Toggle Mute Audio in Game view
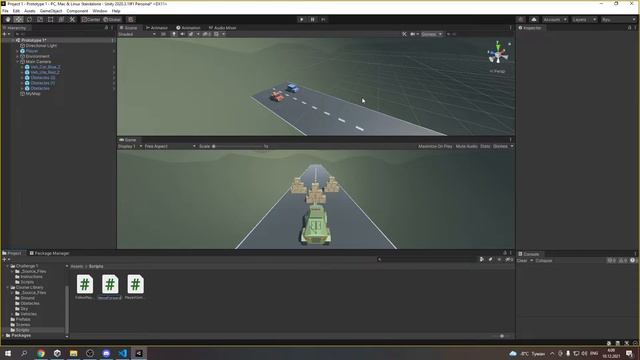640x360 pixels. (x=467, y=146)
